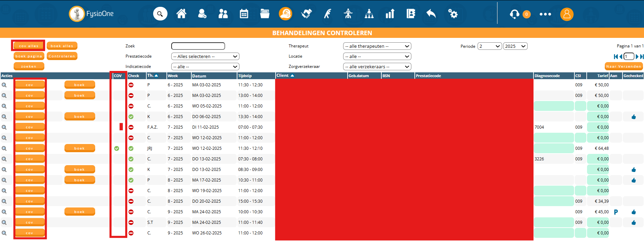Open the user profile avatar icon
Viewport: 644px width, 245px height.
tap(567, 14)
